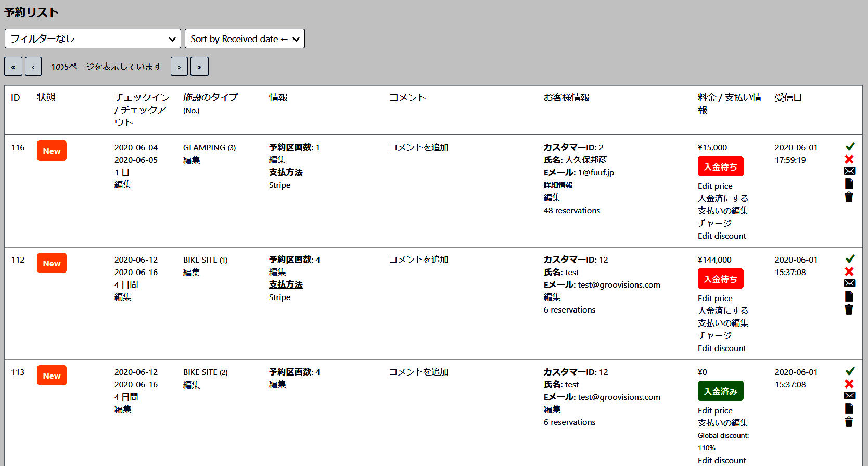Jump to the first page

pyautogui.click(x=13, y=67)
